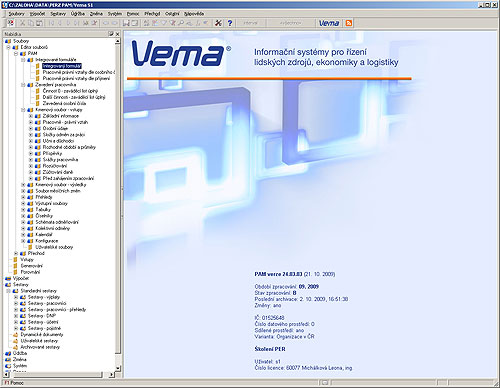The height and width of the screenshot is (388, 500).
Task: Collapse the 'Editor souborů' tree node
Action: coord(9,47)
